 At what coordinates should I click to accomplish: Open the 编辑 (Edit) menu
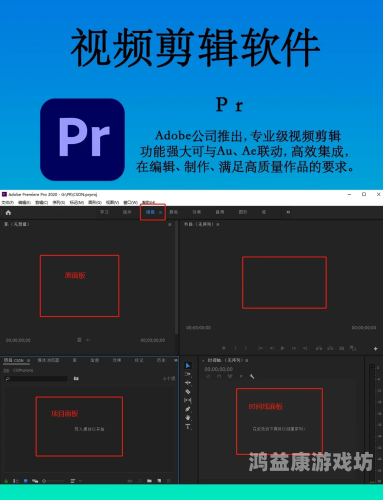tap(24, 202)
